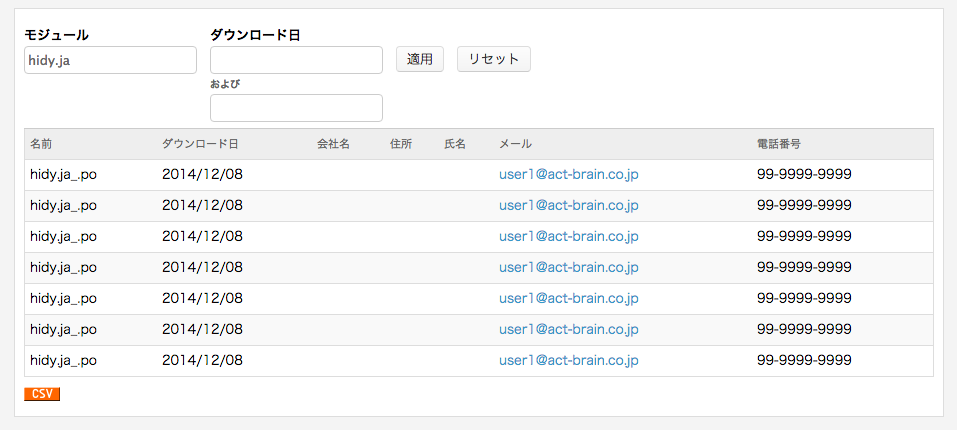Click the 電話番号 column header
This screenshot has width=957, height=430.
(779, 144)
